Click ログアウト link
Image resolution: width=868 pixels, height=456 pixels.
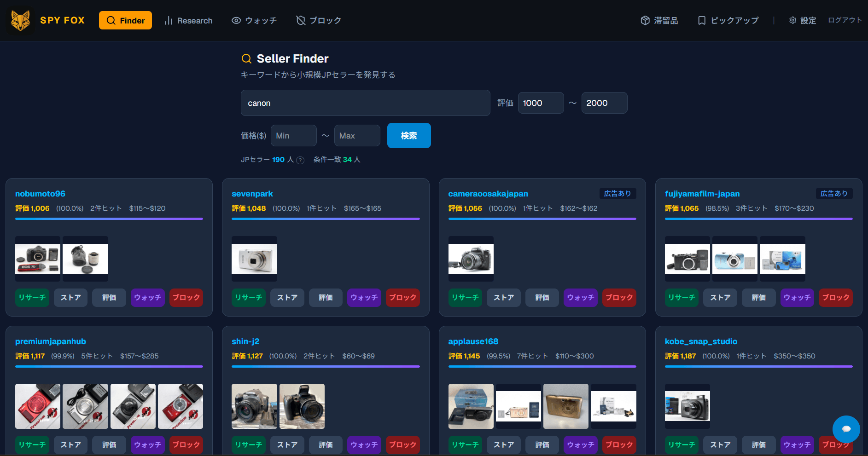(845, 20)
